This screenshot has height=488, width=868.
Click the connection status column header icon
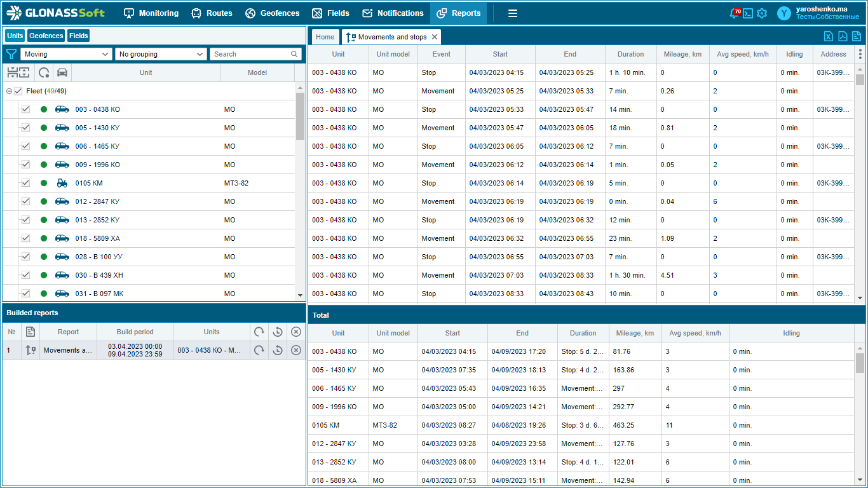[44, 72]
